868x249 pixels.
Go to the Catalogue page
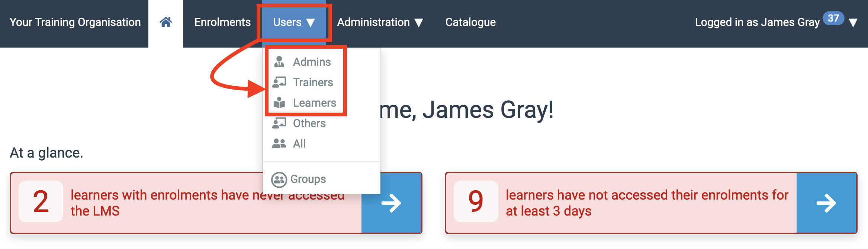(x=470, y=22)
